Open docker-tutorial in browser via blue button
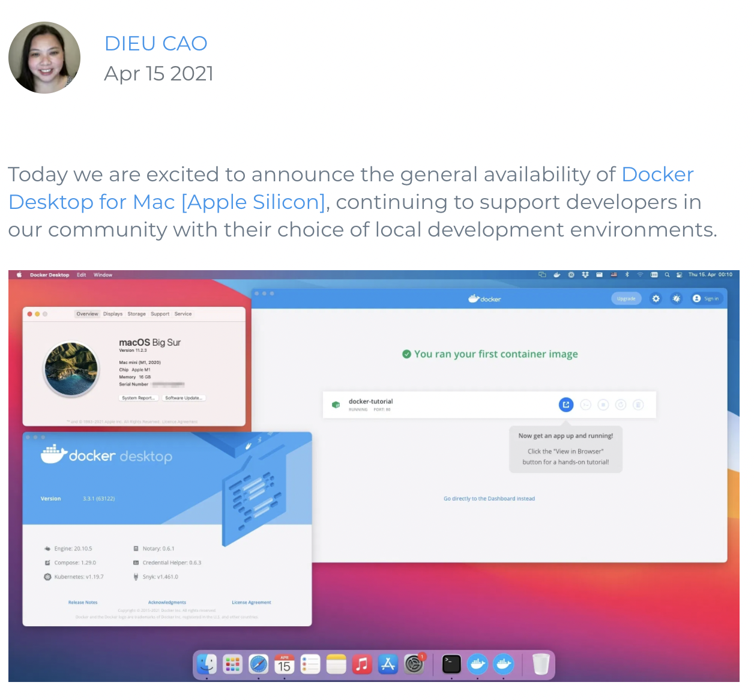Viewport: 754px width, 700px height. coord(565,405)
